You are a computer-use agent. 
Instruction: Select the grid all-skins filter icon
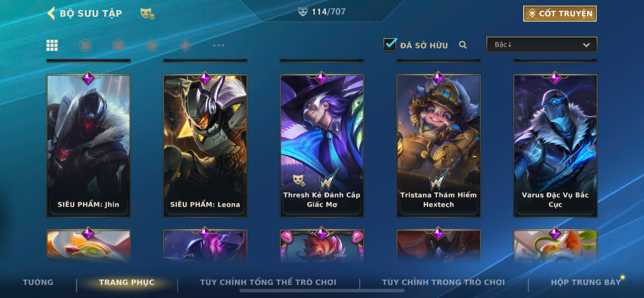tap(52, 45)
